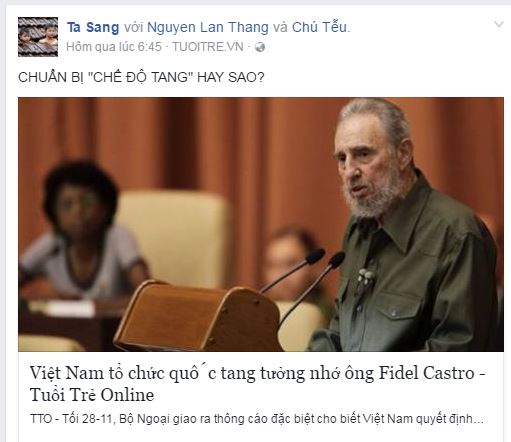Open the Việt Nam tổ chức quốc tang headline
Screen dimensions: 511x442
pyautogui.click(x=252, y=373)
